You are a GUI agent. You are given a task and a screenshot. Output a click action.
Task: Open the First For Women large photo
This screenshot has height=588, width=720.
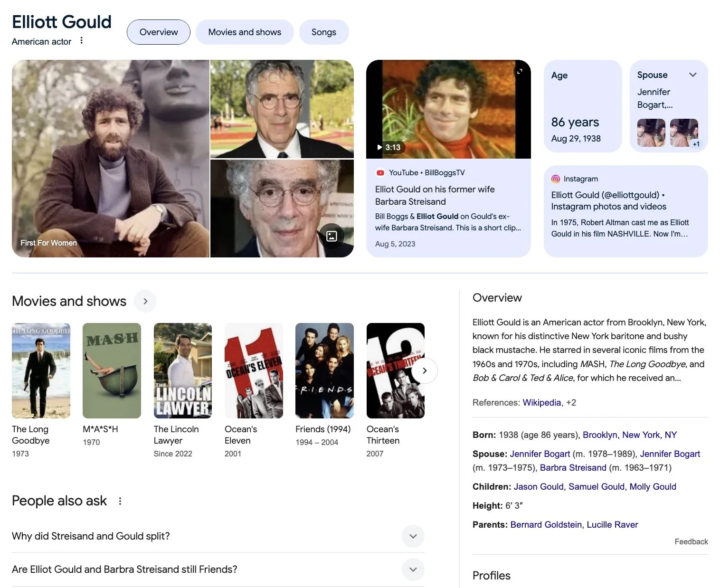110,159
